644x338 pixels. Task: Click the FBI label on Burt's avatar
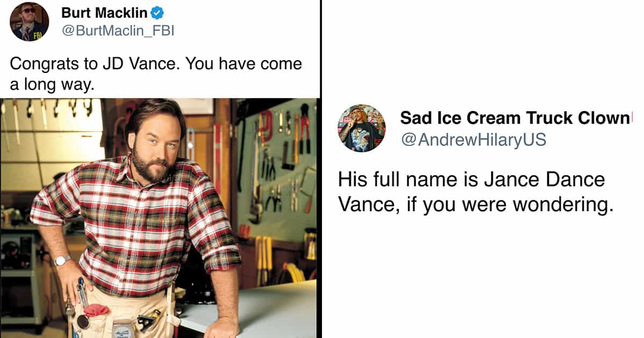coord(38,35)
